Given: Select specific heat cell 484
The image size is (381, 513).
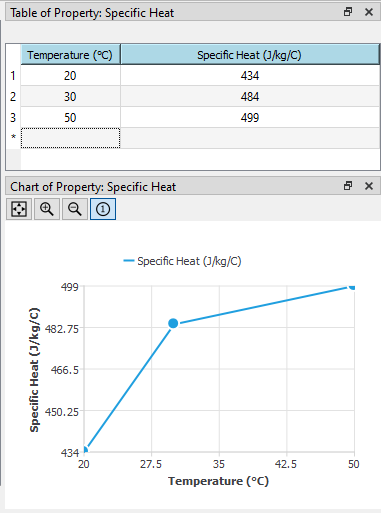Looking at the screenshot, I should pos(250,96).
